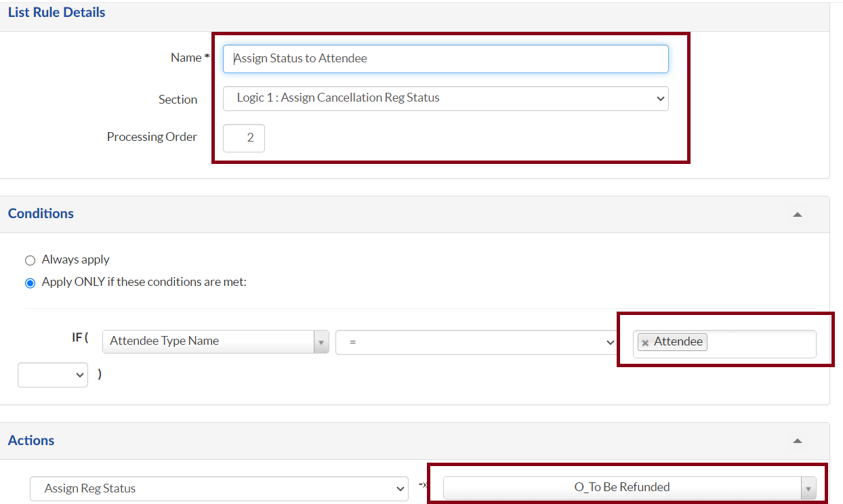
Task: Open the Assign Reg Status action dropdown
Action: [x=219, y=488]
